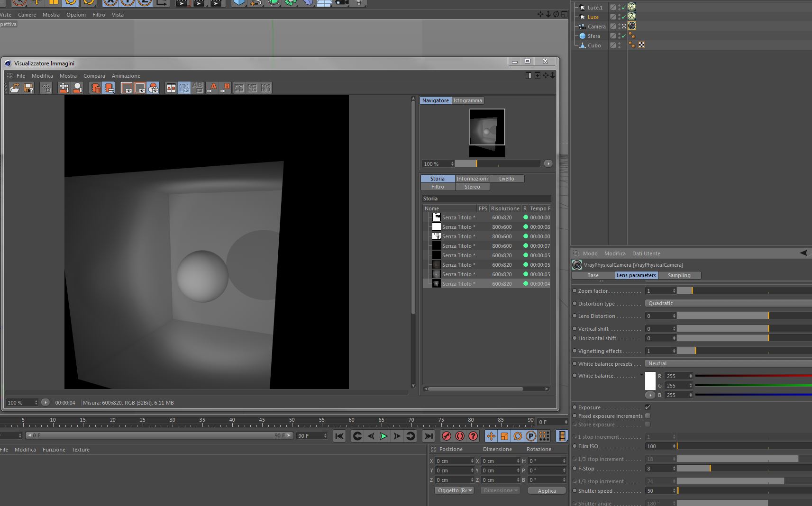The height and width of the screenshot is (506, 812).
Task: Jump to the end of the animation
Action: (429, 436)
